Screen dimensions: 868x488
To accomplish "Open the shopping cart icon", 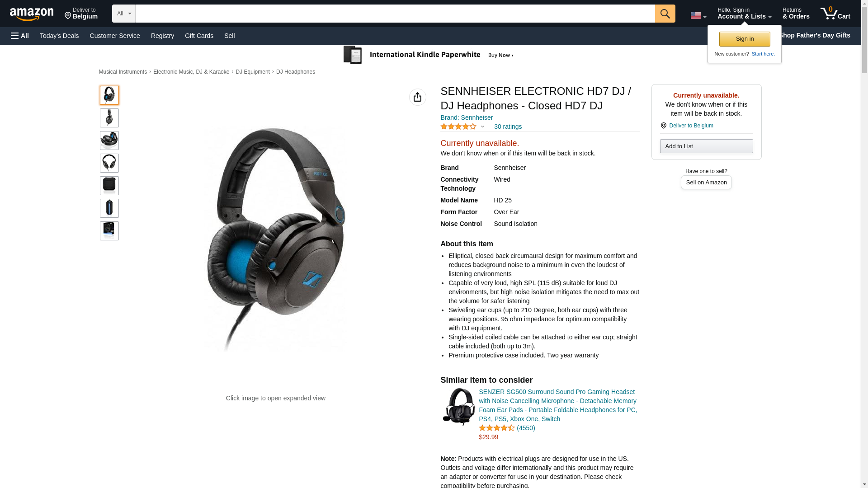I will [835, 14].
